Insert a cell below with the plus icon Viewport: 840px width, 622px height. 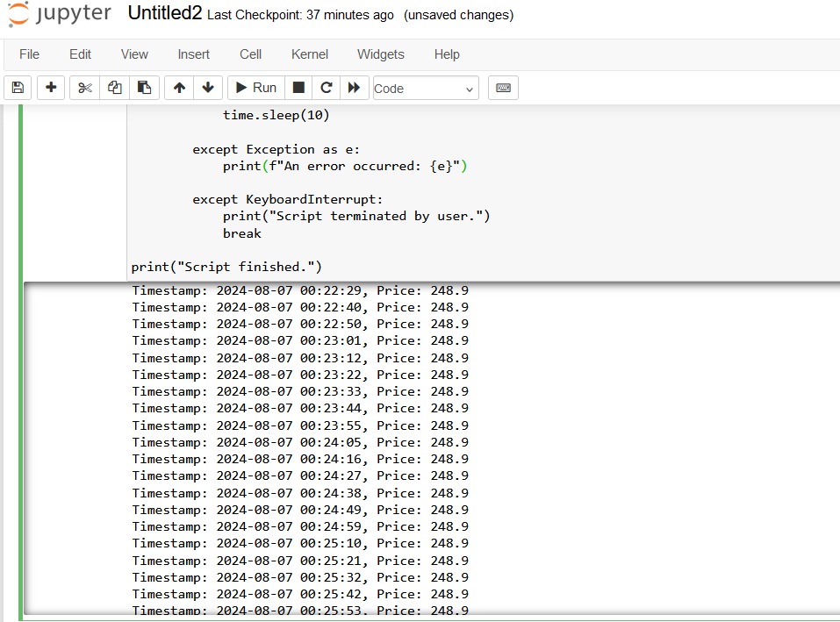coord(51,88)
